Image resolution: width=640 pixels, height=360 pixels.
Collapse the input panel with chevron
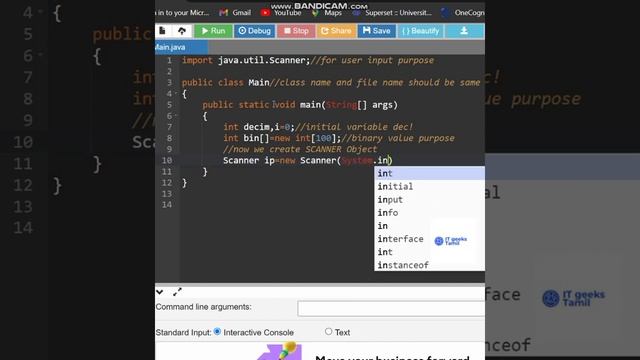160,292
